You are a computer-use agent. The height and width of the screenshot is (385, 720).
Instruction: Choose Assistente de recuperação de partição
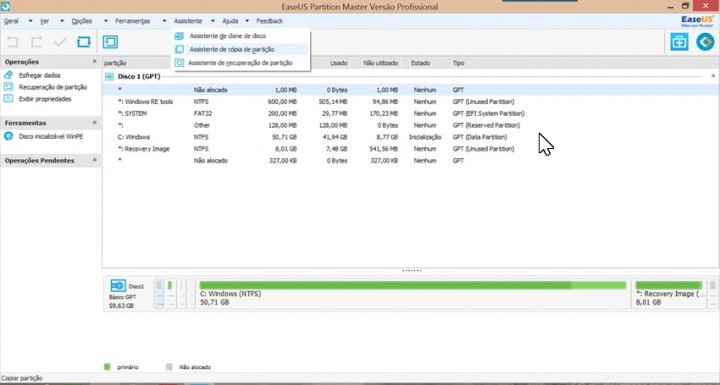point(240,62)
